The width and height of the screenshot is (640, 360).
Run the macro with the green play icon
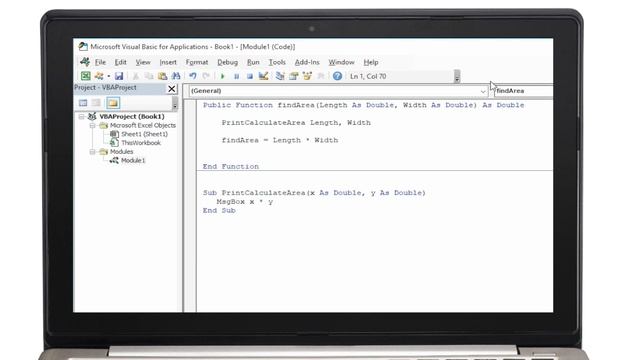point(222,76)
